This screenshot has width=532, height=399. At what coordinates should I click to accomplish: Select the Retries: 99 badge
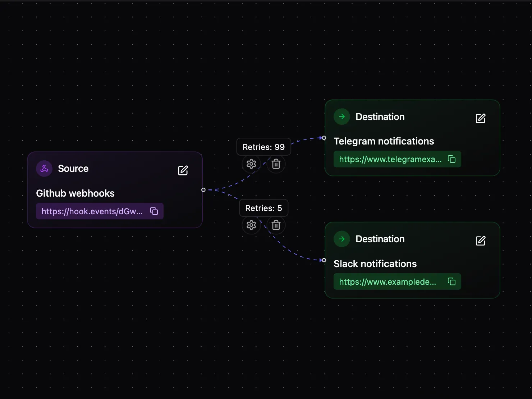coord(263,147)
